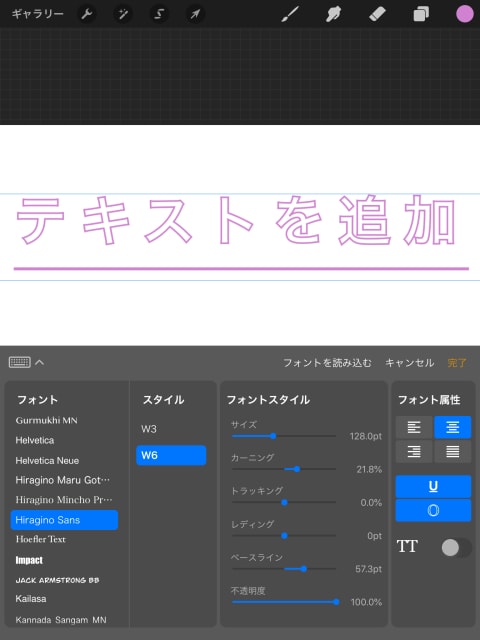The width and height of the screenshot is (480, 640).
Task: Select left text alignment
Action: pyautogui.click(x=414, y=427)
